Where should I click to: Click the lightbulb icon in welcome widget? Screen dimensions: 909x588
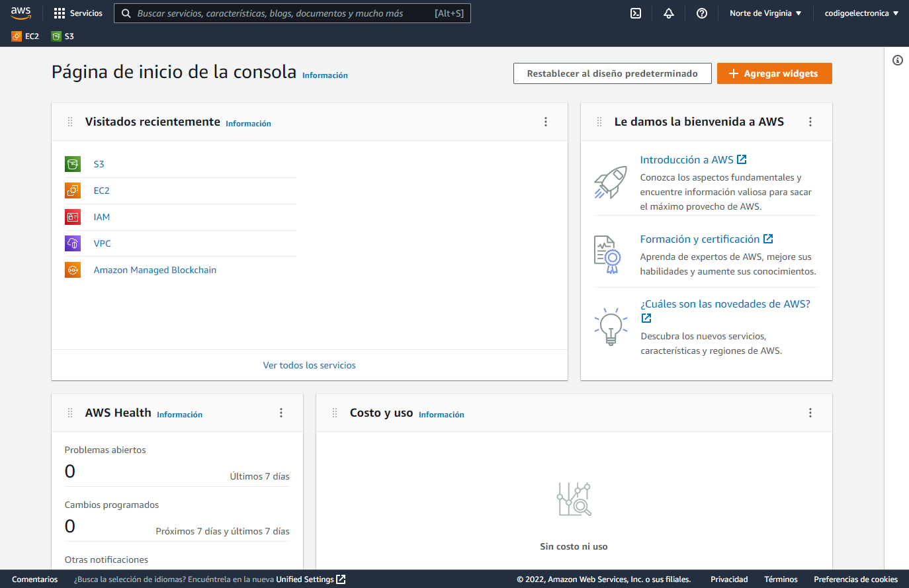point(611,326)
